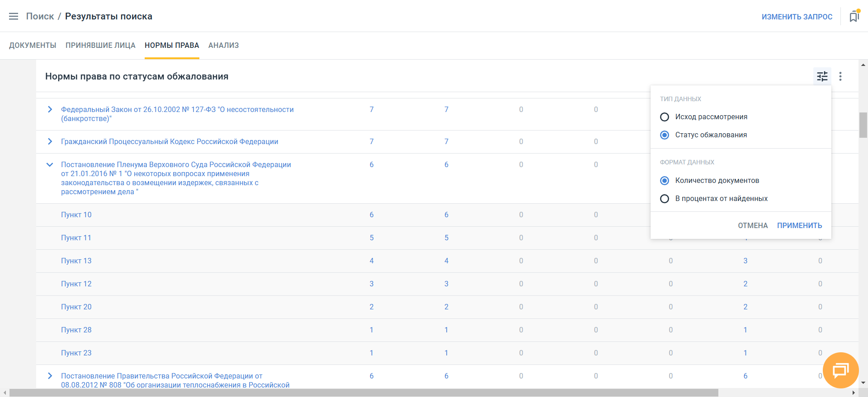Open the Пункт 28 link
This screenshot has width=868, height=397.
point(76,330)
